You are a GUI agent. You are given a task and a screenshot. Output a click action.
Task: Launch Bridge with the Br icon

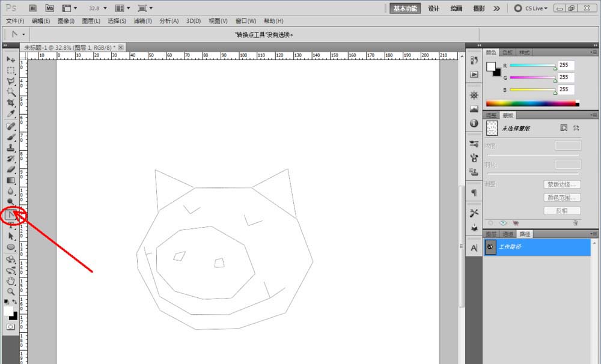pyautogui.click(x=33, y=8)
